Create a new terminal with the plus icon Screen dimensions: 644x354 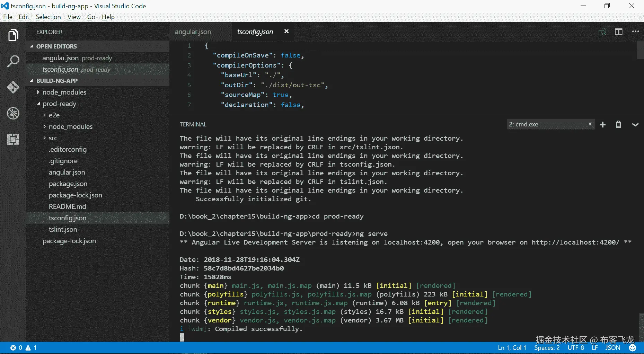603,124
